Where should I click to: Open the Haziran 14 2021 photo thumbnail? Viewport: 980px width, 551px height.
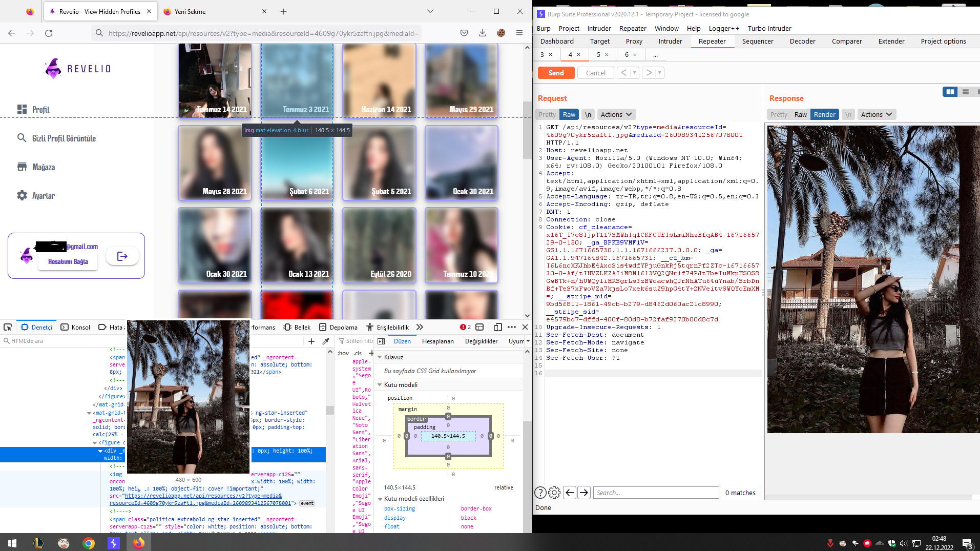tap(380, 80)
